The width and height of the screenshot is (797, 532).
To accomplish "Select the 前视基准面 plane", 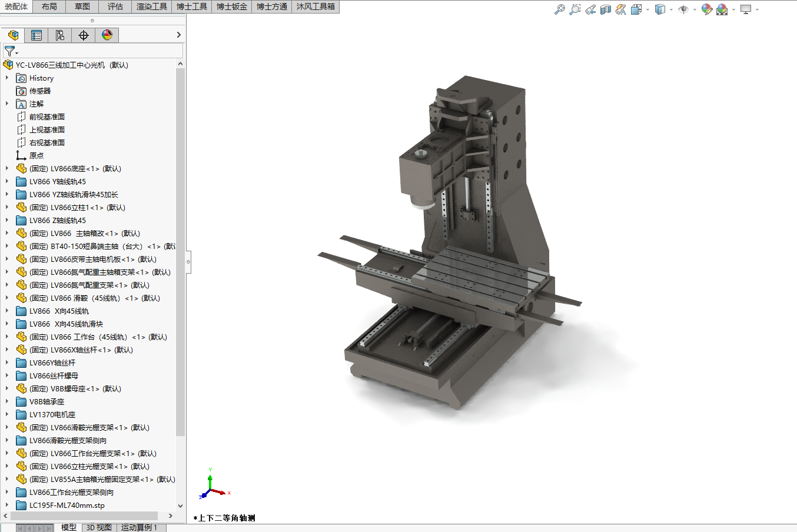I will 47,117.
